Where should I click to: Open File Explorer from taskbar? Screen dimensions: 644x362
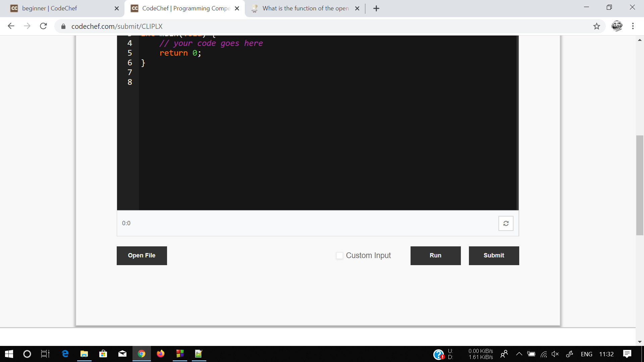coord(84,354)
